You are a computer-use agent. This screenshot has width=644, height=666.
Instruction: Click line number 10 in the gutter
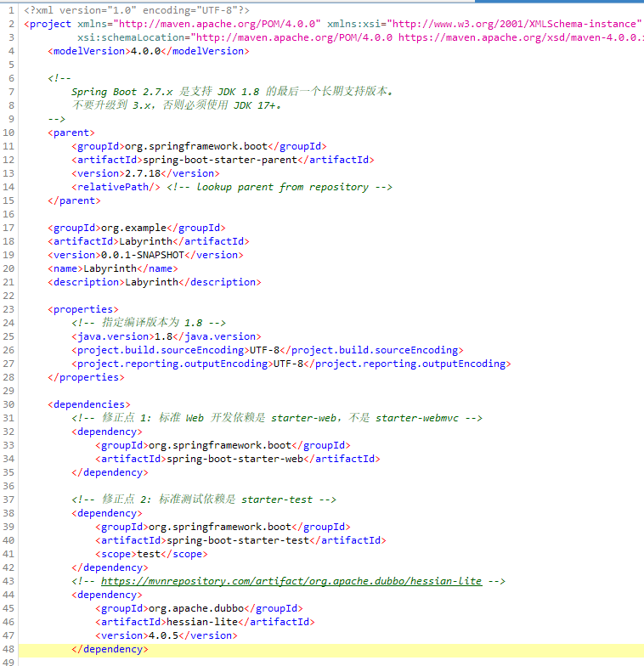point(9,133)
